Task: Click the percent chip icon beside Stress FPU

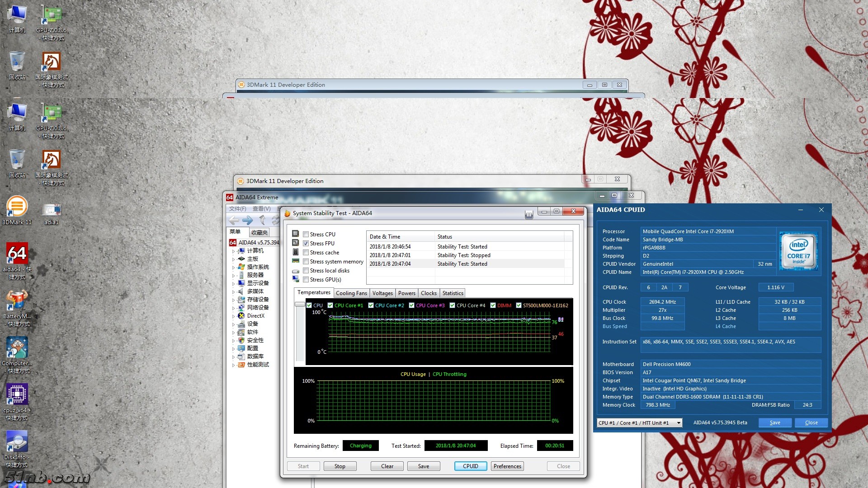Action: pyautogui.click(x=295, y=243)
